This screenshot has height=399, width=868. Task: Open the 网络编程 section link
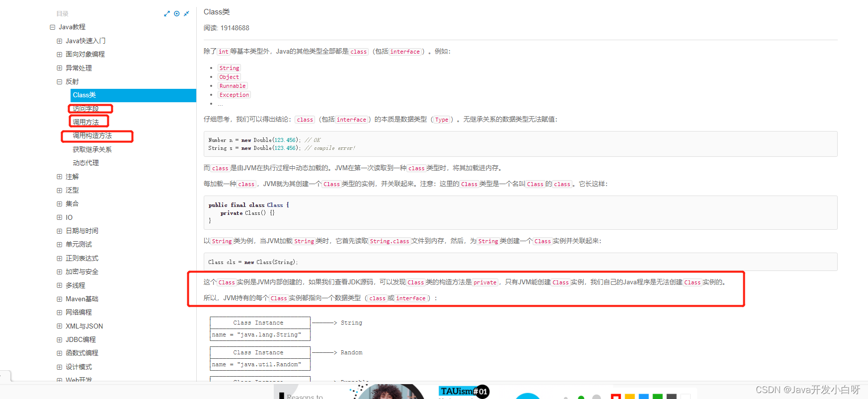click(x=79, y=313)
